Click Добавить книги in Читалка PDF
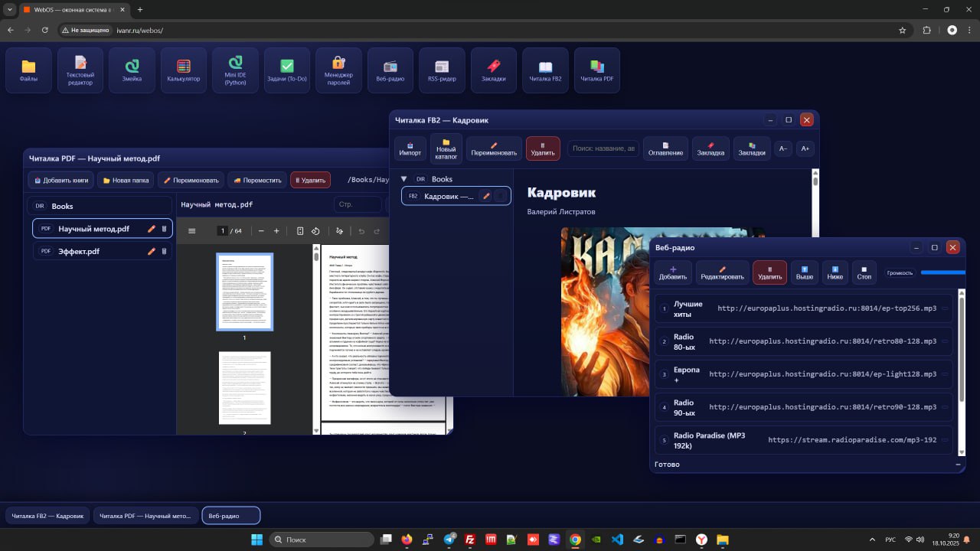 (x=60, y=180)
